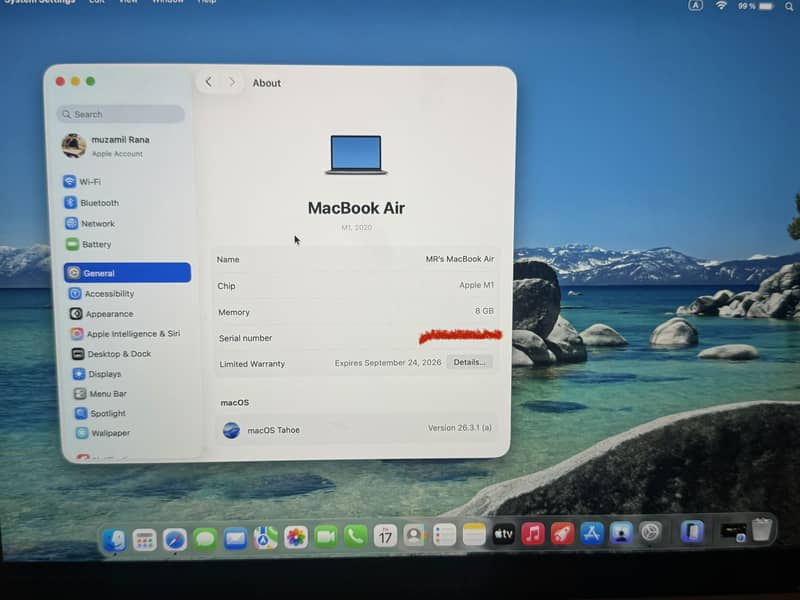The image size is (800, 600).
Task: Open Appearance settings
Action: [x=102, y=314]
